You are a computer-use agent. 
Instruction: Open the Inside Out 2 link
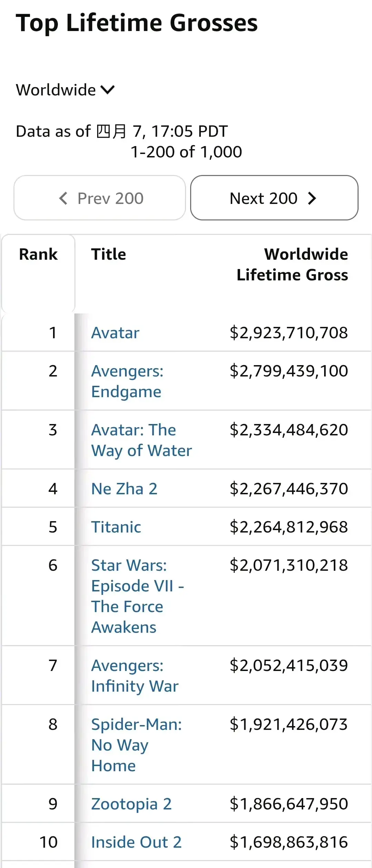136,842
